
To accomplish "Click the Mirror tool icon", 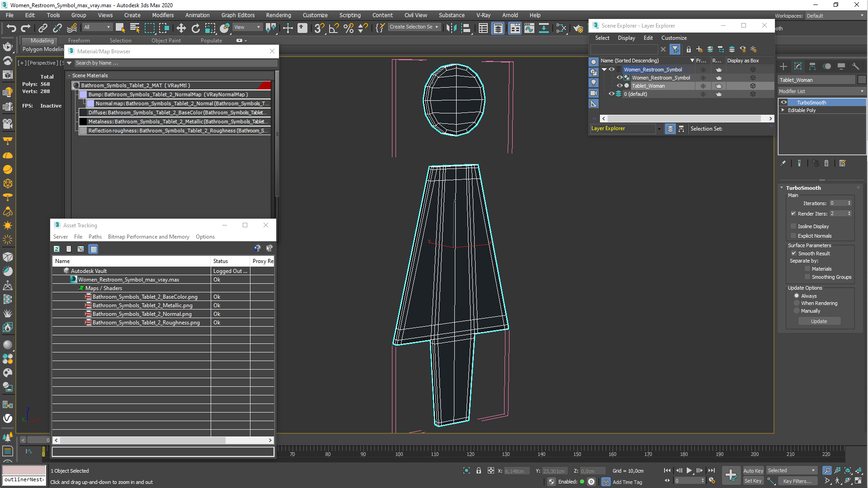I will tap(451, 28).
